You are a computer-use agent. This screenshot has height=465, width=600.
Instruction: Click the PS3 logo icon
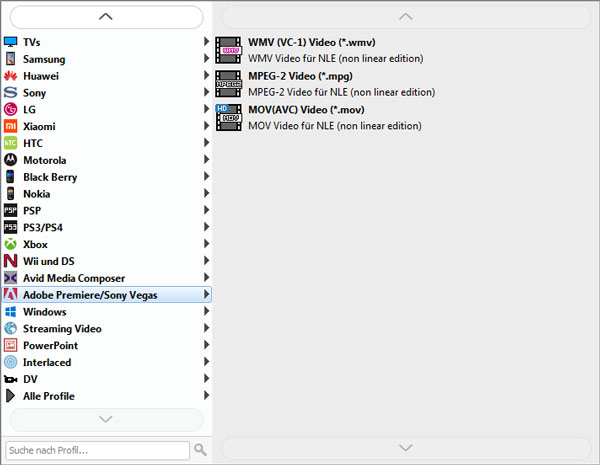coord(11,227)
